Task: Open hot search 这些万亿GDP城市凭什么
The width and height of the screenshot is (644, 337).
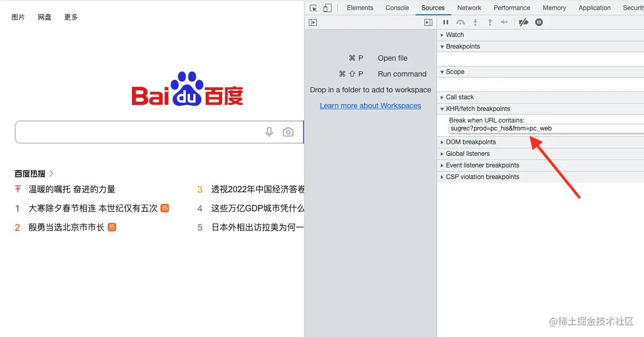Action: pos(258,208)
